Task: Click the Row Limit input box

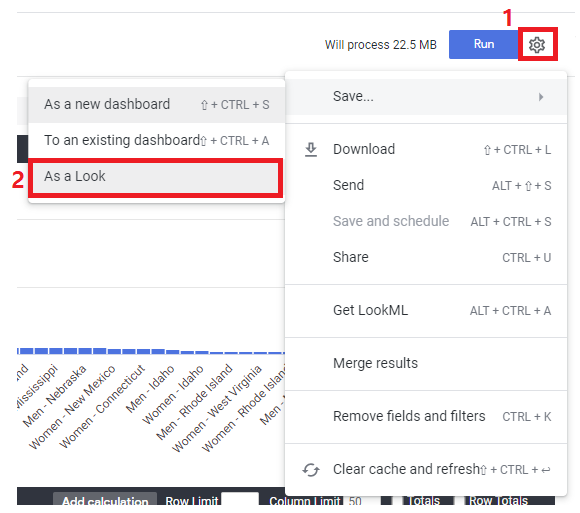Action: [240, 499]
